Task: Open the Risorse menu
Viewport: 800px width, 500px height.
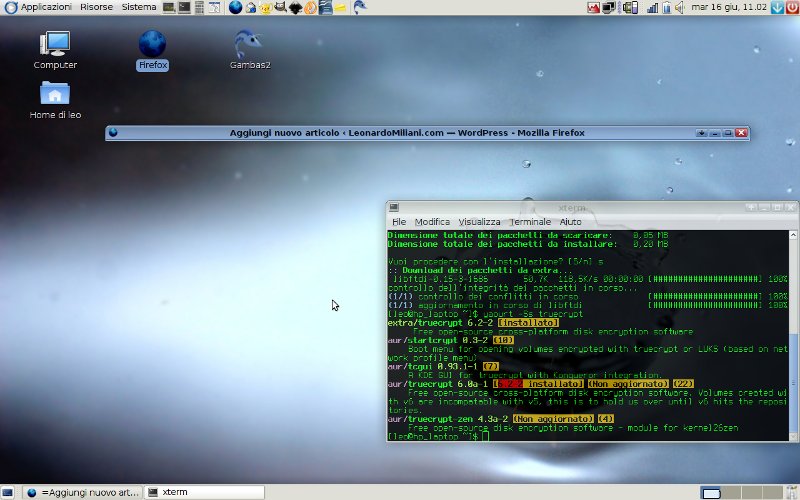Action: pyautogui.click(x=96, y=7)
